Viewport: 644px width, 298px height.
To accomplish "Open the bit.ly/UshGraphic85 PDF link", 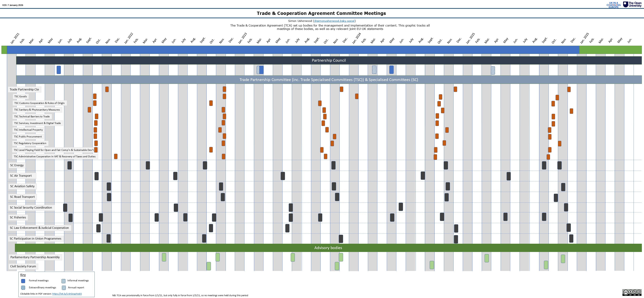I will [x=67, y=294].
